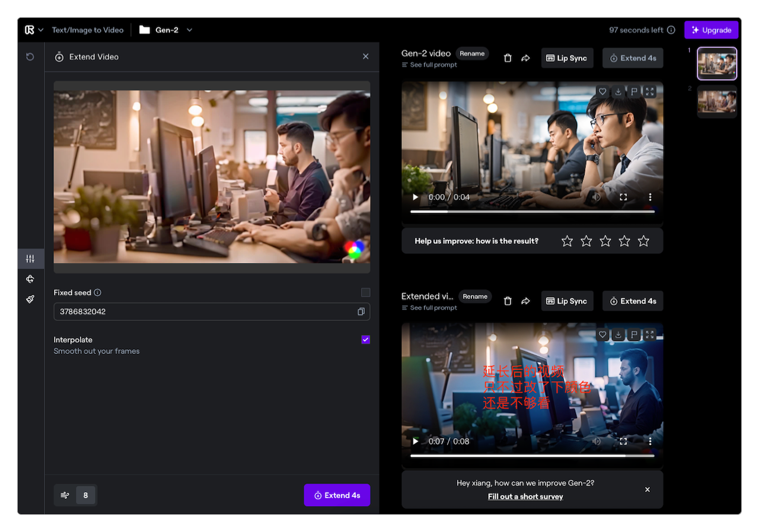Open the Fill out a short survey link
This screenshot has width=759, height=532.
[x=525, y=496]
